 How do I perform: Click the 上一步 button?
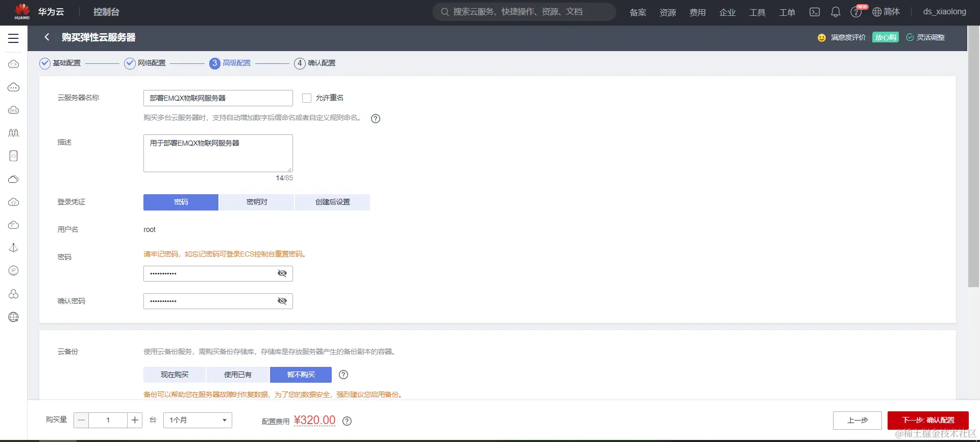857,421
